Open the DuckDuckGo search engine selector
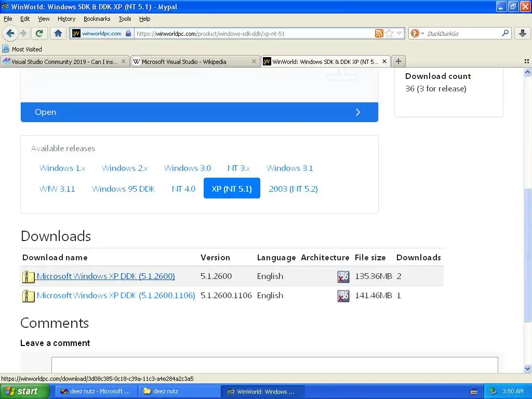The height and width of the screenshot is (399, 532). pos(417,33)
